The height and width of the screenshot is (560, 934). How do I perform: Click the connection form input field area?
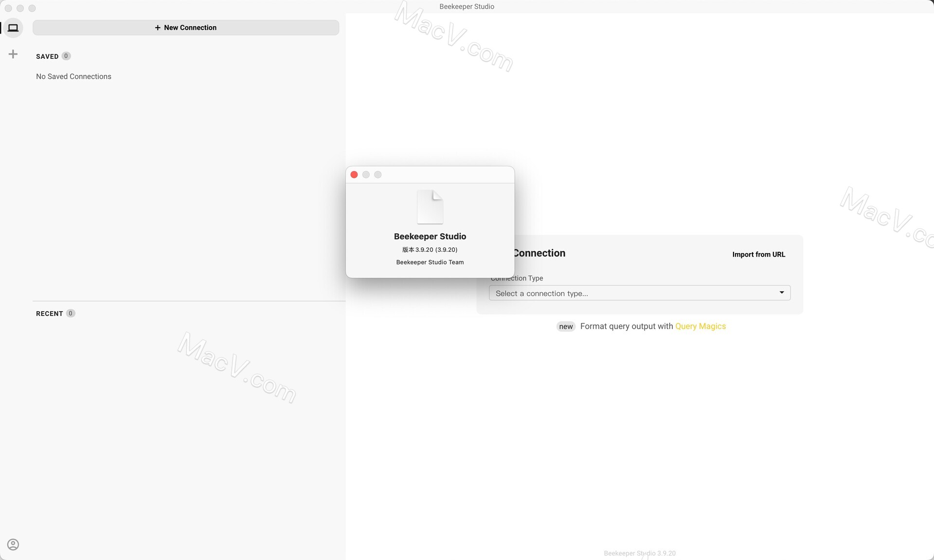pos(638,293)
